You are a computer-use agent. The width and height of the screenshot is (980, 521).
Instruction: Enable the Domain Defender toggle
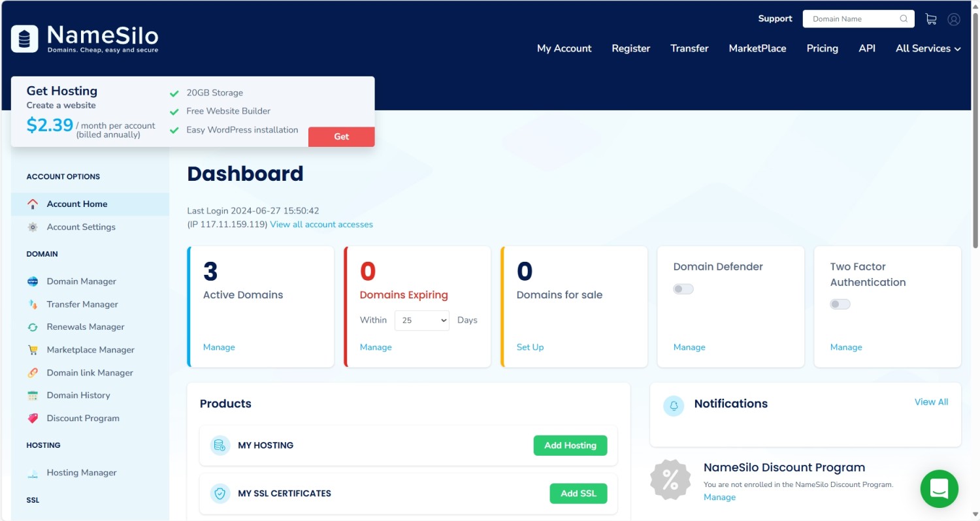[x=683, y=289]
